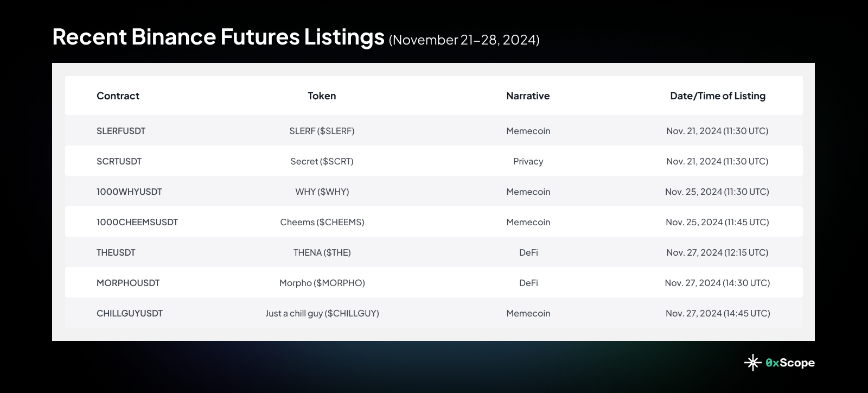This screenshot has width=868, height=393.
Task: Click the Nov. 27, 2024 (14:45 UTC) date
Action: click(x=718, y=313)
